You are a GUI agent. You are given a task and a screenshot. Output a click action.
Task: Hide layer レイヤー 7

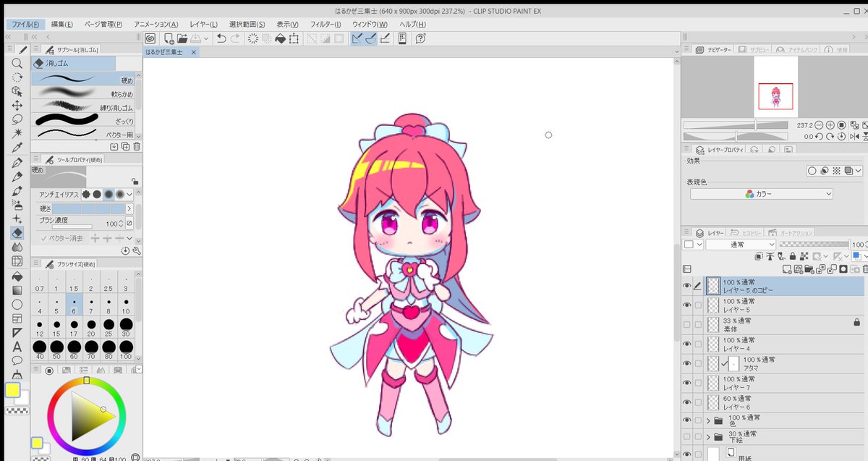pyautogui.click(x=687, y=384)
